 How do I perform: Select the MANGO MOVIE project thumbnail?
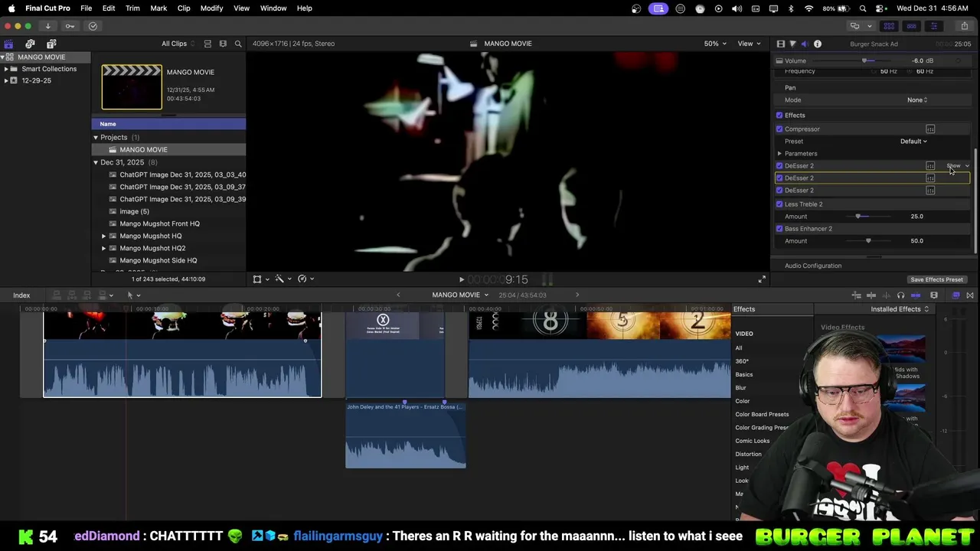pyautogui.click(x=132, y=87)
